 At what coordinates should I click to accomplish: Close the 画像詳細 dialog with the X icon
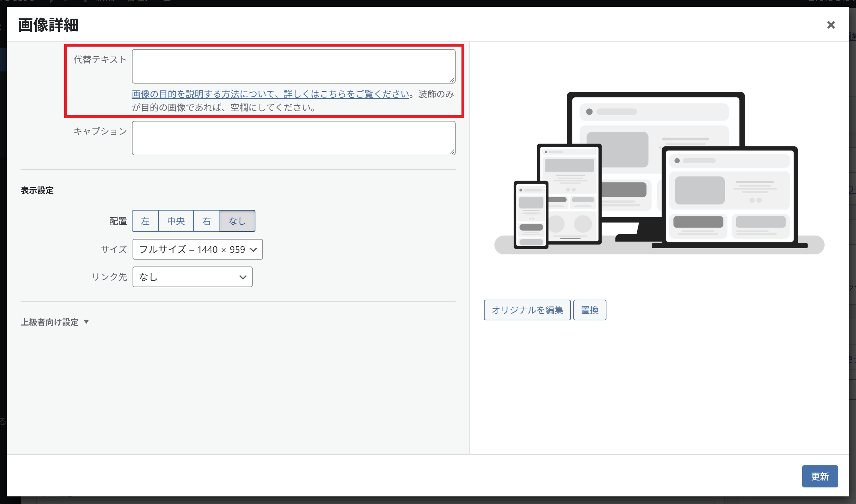831,25
